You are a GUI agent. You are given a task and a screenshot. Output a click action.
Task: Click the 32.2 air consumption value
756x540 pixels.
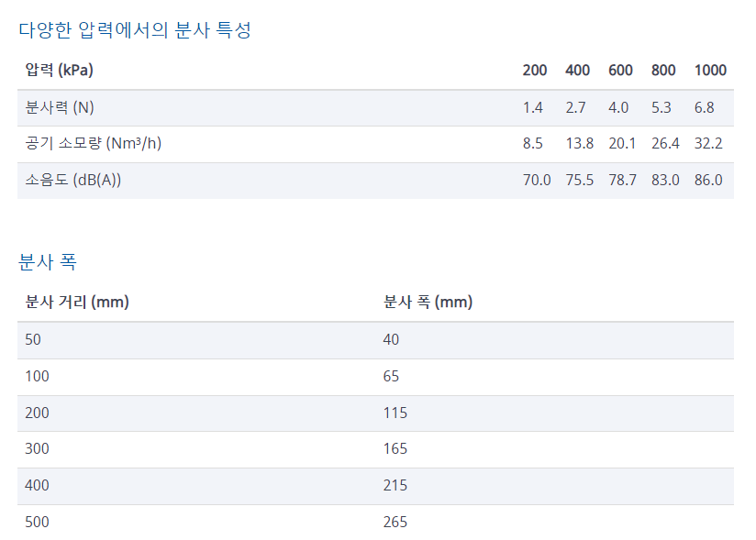(708, 144)
